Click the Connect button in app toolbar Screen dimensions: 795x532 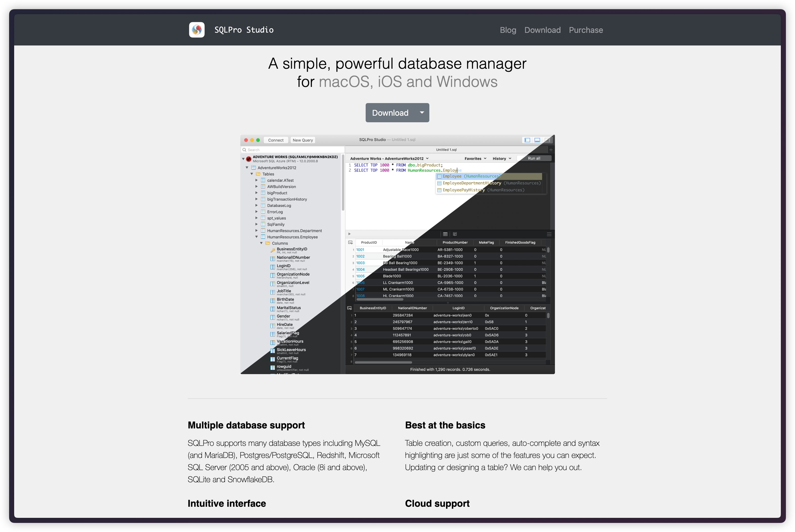[275, 140]
